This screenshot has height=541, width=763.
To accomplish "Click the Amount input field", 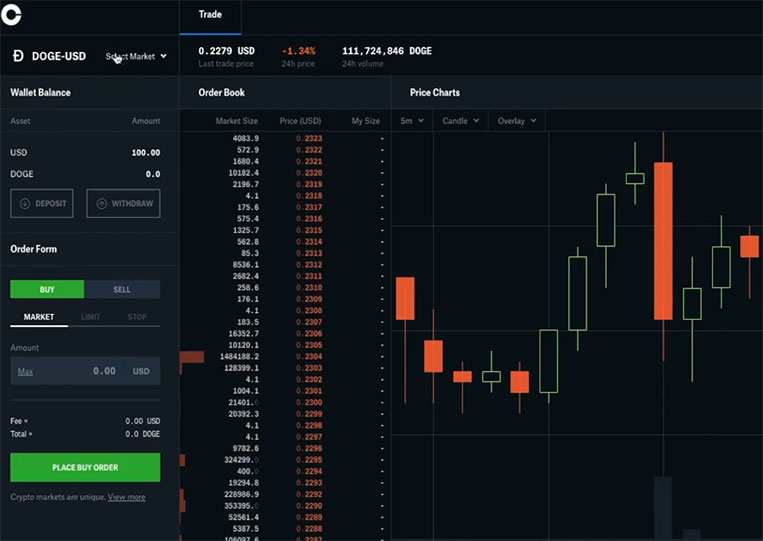I will point(85,371).
